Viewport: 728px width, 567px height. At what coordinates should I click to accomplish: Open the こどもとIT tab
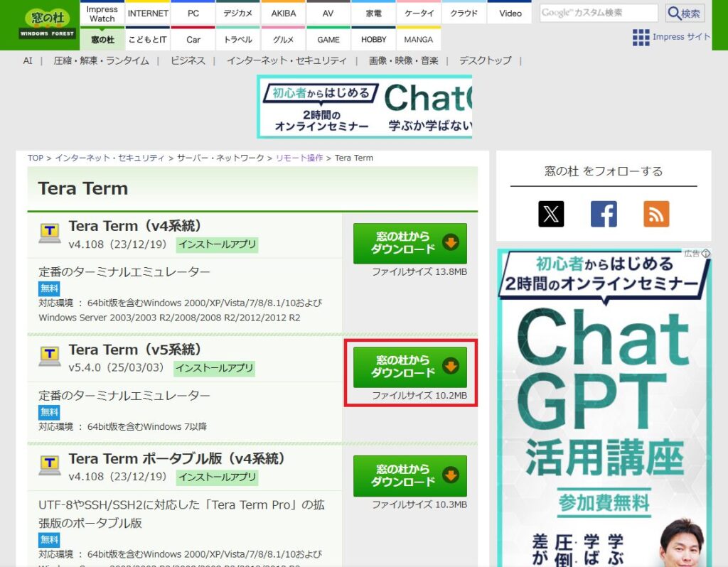[x=148, y=39]
